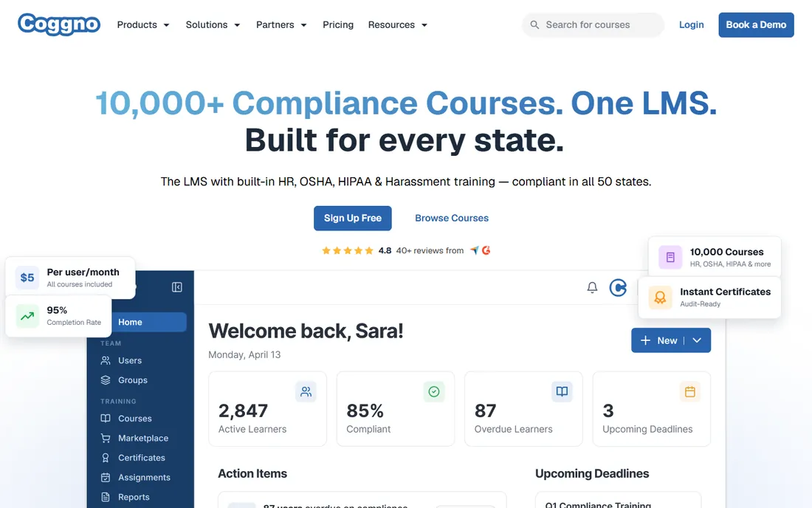Open the Products dropdown menu
The height and width of the screenshot is (508, 812).
[143, 25]
